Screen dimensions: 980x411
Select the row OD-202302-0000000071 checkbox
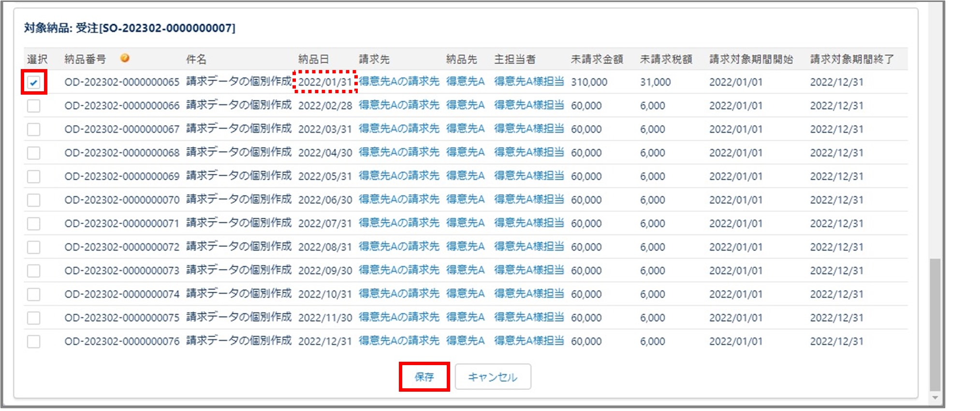pos(34,224)
